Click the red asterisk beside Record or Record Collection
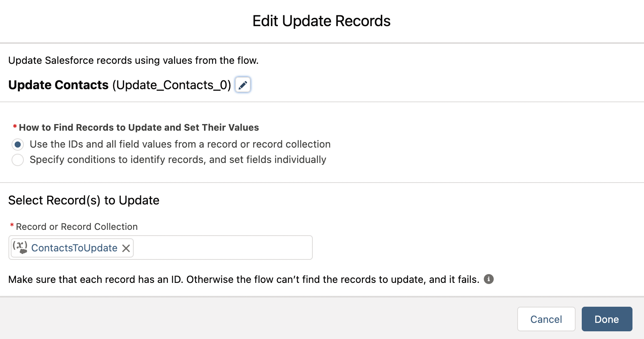The width and height of the screenshot is (644, 339). [x=12, y=226]
